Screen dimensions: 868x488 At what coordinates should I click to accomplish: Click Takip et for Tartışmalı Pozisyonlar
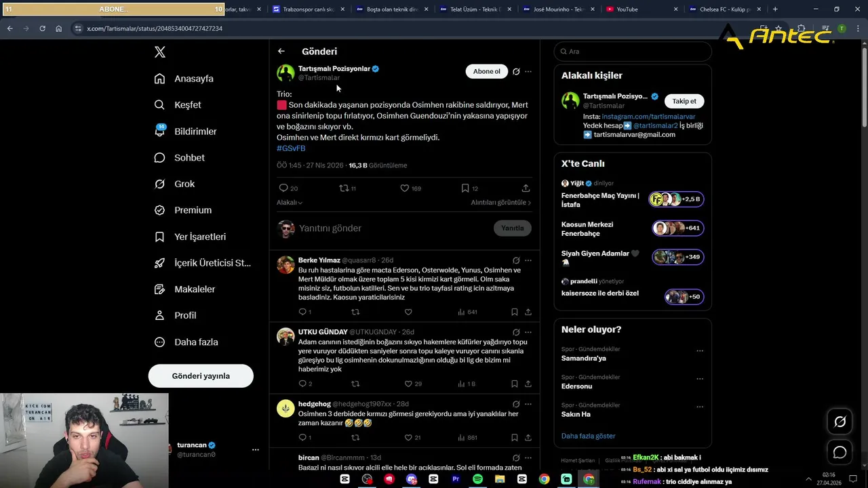click(x=684, y=101)
